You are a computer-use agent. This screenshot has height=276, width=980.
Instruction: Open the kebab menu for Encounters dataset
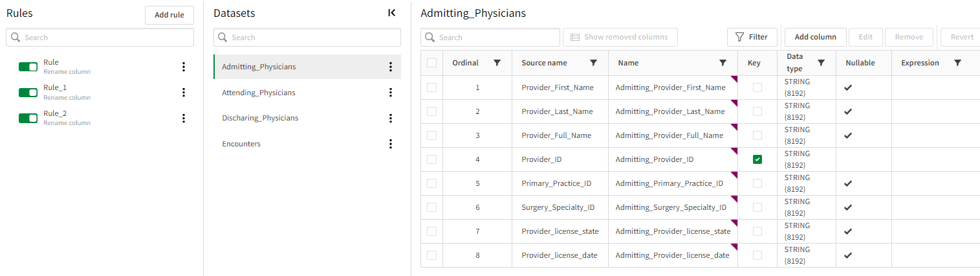[x=391, y=144]
